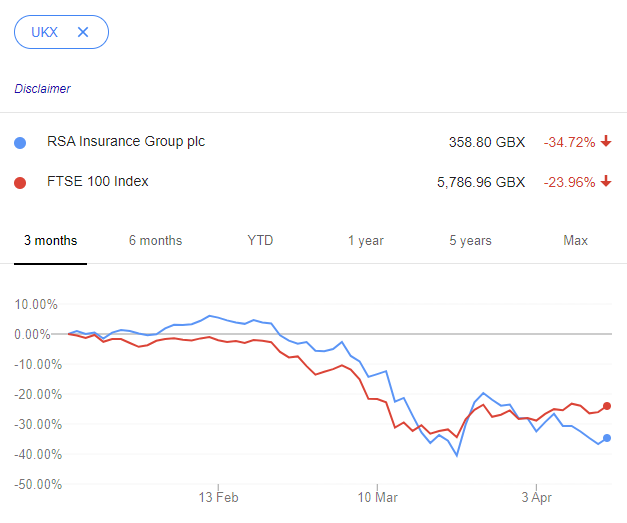The width and height of the screenshot is (627, 523).
Task: Click the red FTSE 100 legend dot
Action: [20, 183]
